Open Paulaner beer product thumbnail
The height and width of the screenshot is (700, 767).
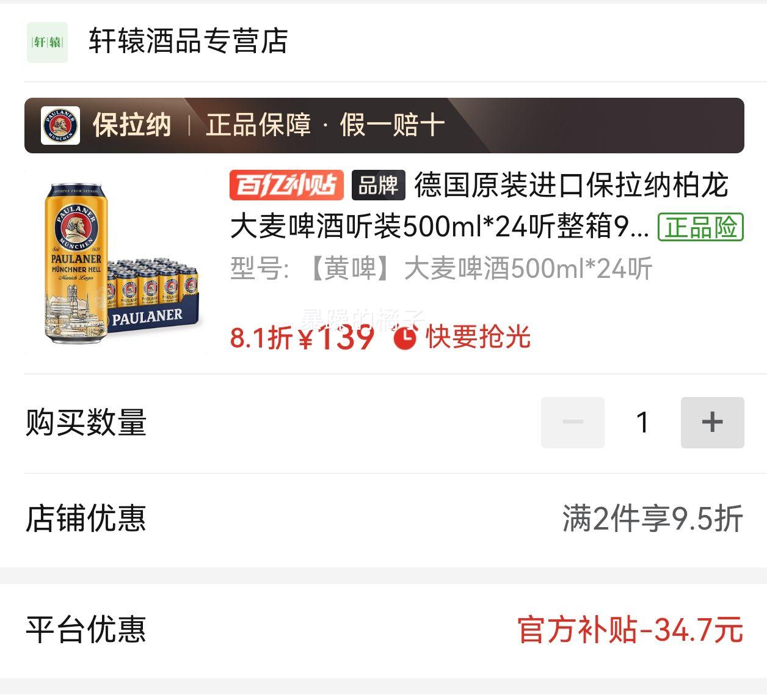117,262
